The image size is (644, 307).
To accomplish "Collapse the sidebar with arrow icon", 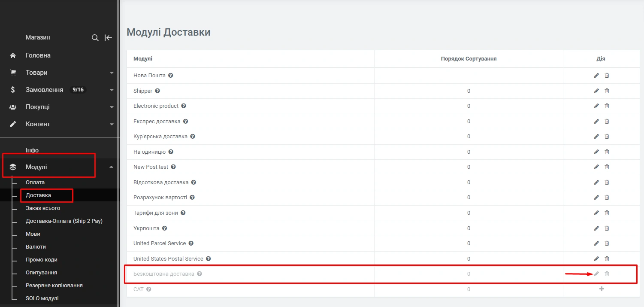I will [109, 38].
